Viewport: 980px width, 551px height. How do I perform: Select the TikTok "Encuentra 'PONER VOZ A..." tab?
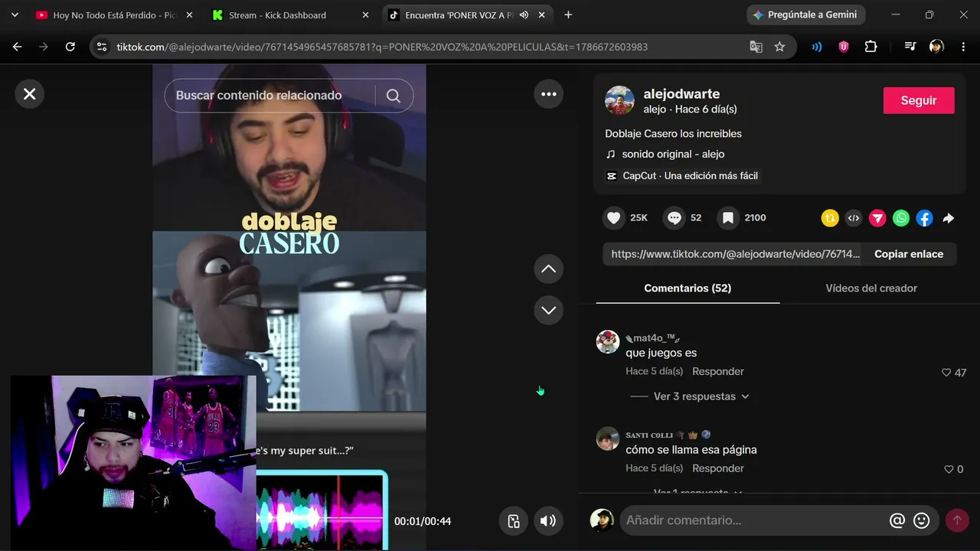tap(459, 15)
